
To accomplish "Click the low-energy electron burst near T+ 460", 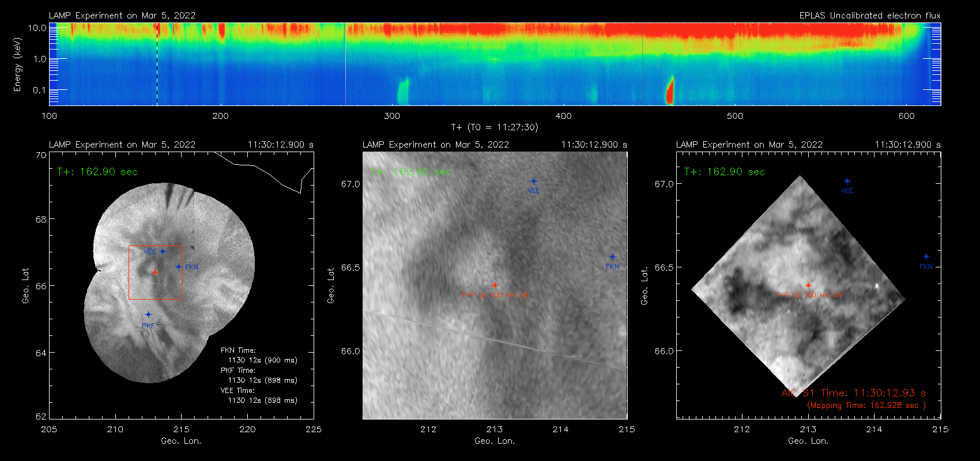I will pos(670,90).
